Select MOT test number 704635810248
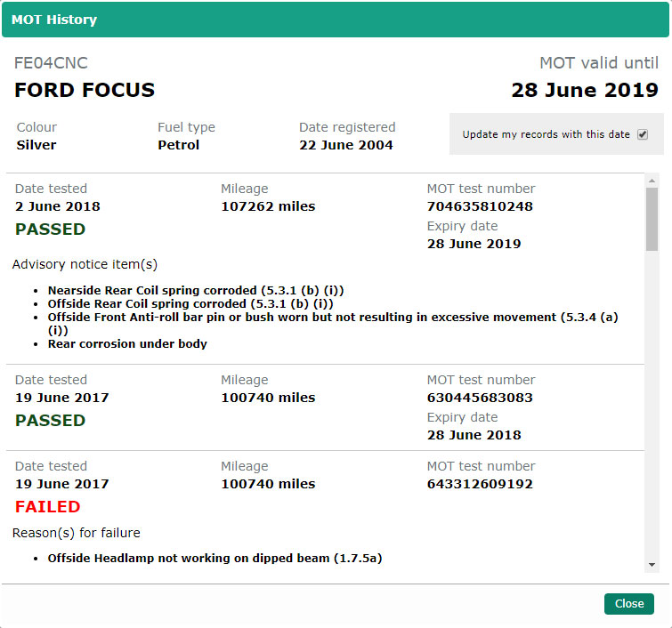 (x=480, y=206)
